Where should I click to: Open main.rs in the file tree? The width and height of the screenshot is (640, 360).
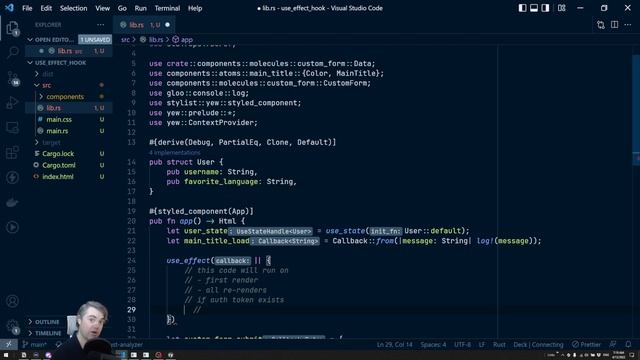pos(57,131)
